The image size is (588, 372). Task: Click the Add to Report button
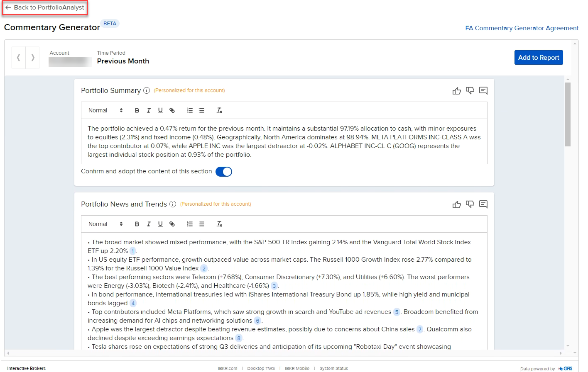[538, 58]
